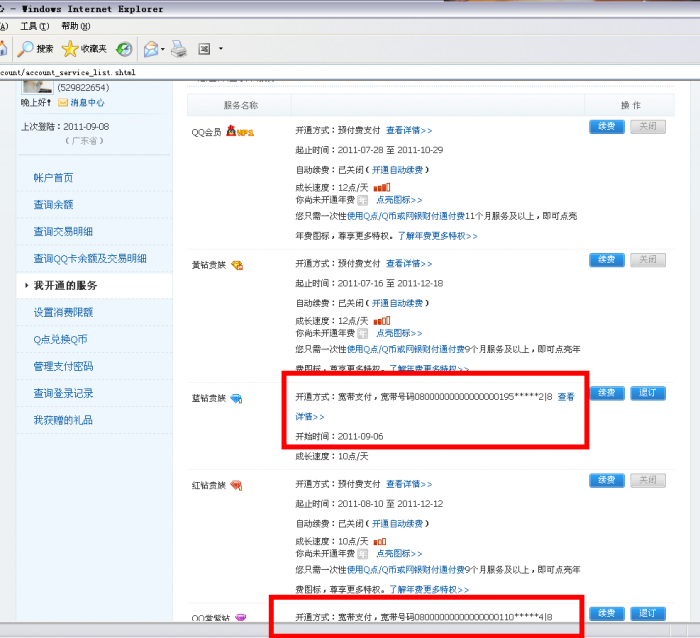
Task: Click gray 年 annual icon in QQ会员 row
Action: (x=362, y=200)
